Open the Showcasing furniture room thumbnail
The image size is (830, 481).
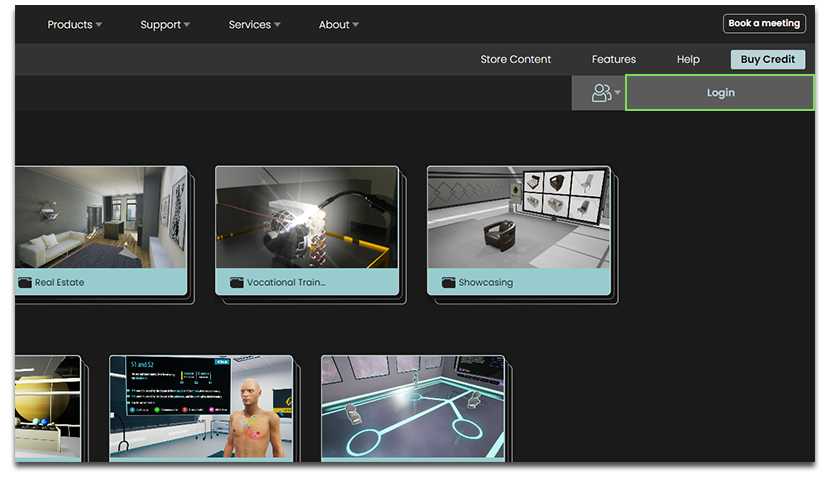click(519, 217)
